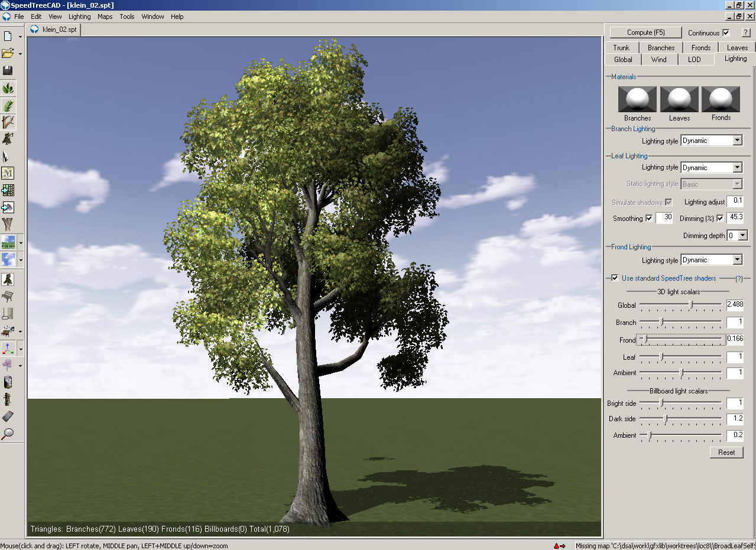Screen dimensions: 756x550
Task: Click the SpeedTree logo icon beside the File menu
Action: [x=6, y=17]
